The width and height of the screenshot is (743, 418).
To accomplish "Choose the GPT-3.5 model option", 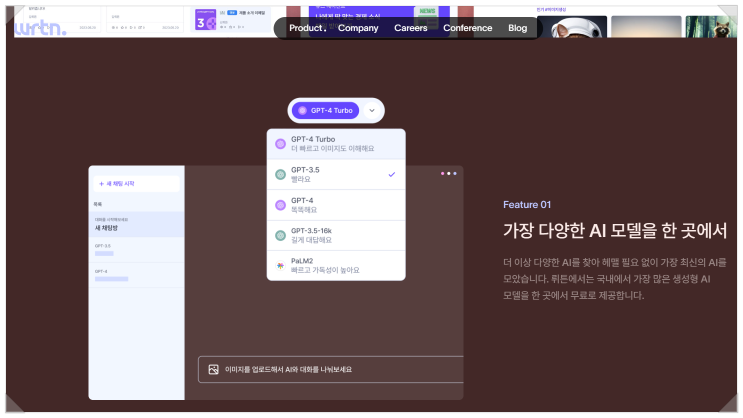I will coord(336,174).
